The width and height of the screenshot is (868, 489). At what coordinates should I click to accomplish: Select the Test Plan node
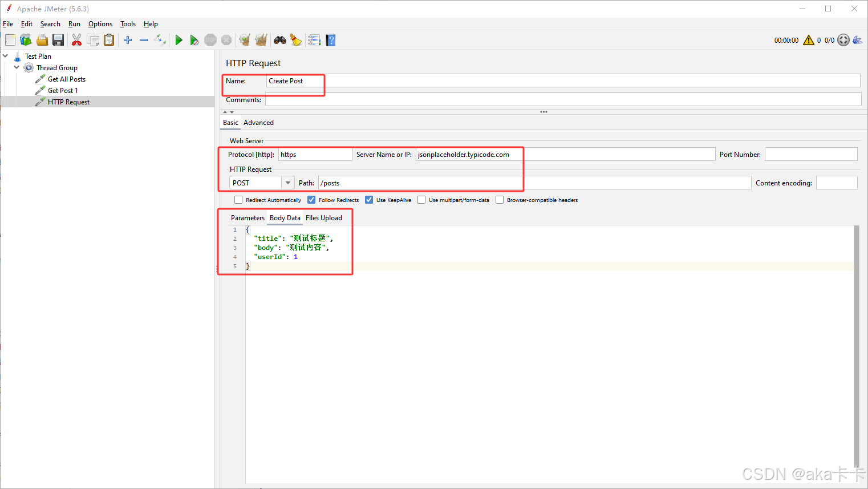(x=38, y=56)
